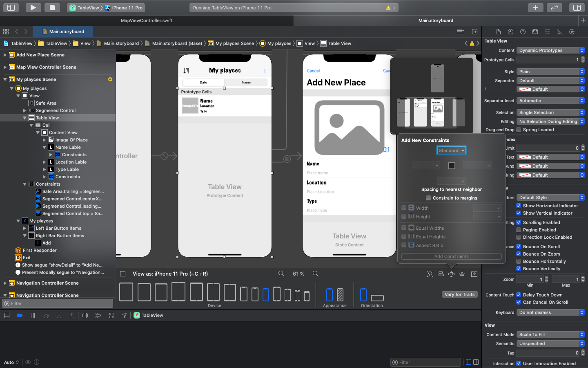
Task: Open Update Frames tool
Action: point(430,274)
